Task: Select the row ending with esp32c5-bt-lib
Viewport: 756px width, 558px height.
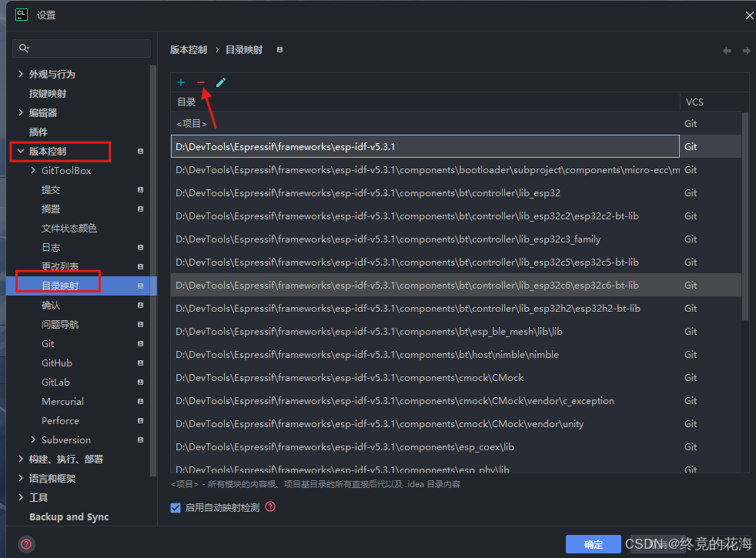Action: click(x=456, y=262)
